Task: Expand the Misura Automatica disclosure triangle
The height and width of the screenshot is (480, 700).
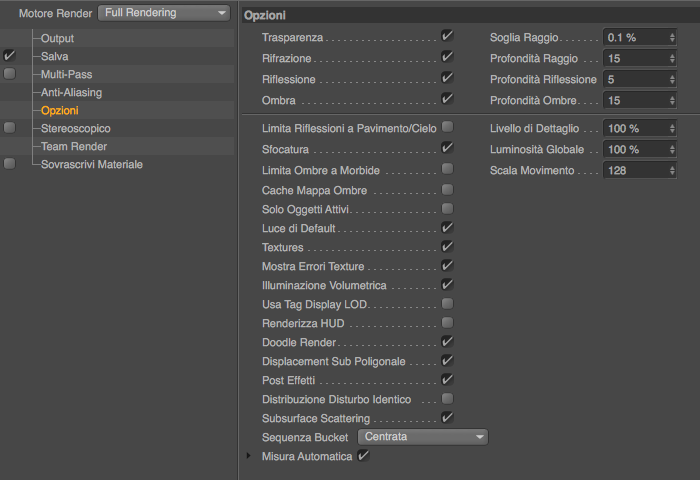Action: [x=250, y=456]
